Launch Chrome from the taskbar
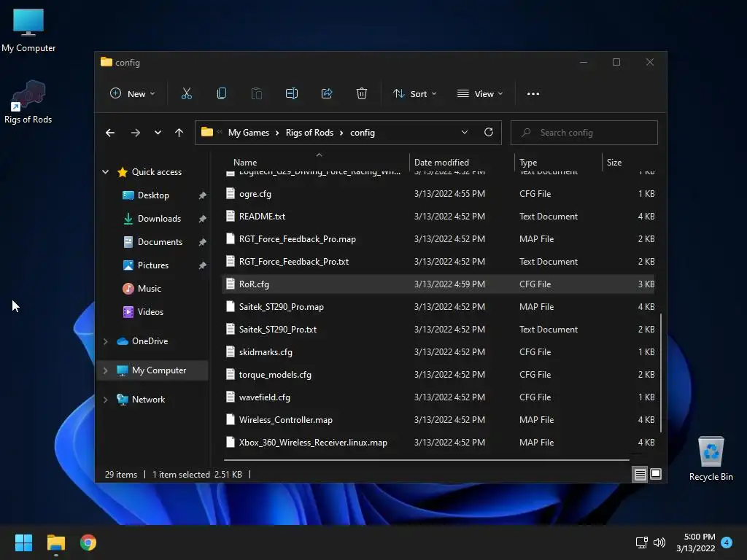This screenshot has width=747, height=560. (x=88, y=542)
